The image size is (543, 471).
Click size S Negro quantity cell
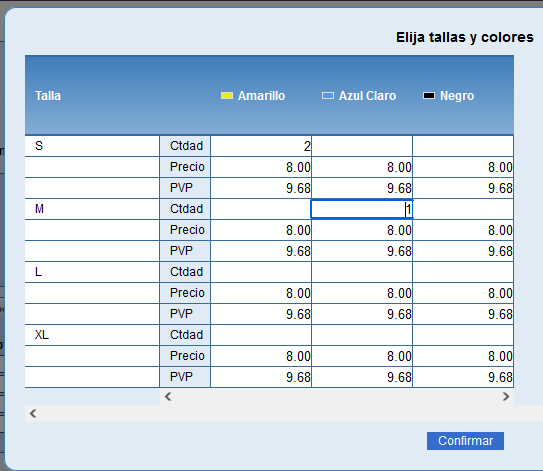point(463,146)
